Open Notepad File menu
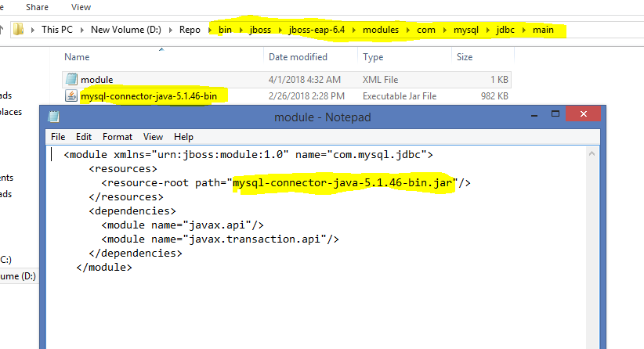This screenshot has width=644, height=349. pos(58,137)
